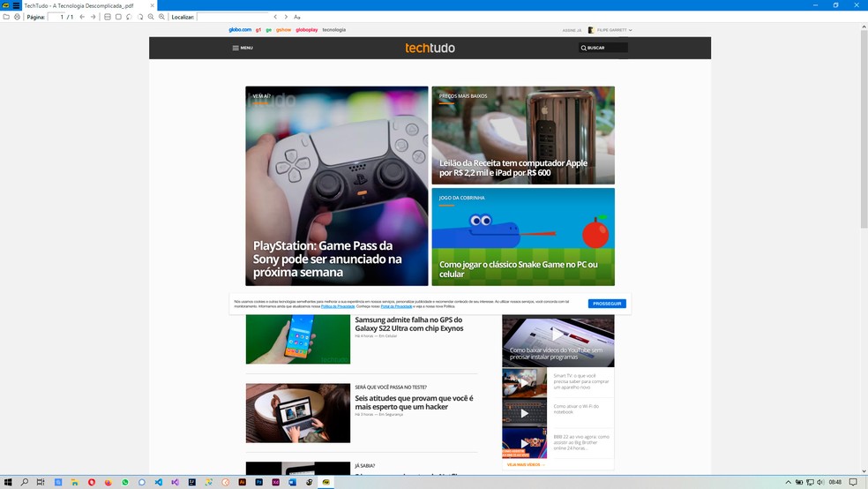Viewport: 868px width, 489px height.
Task: Click the scrollbar up arrow
Action: (864, 26)
